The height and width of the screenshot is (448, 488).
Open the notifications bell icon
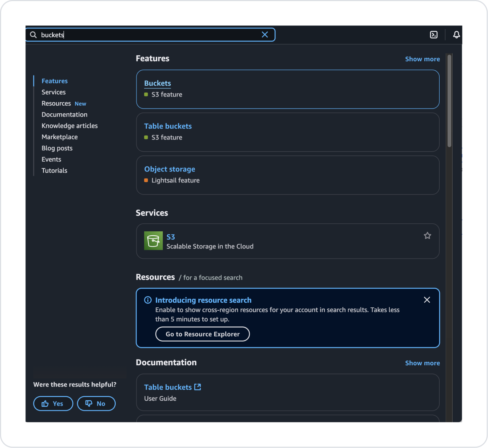click(456, 35)
